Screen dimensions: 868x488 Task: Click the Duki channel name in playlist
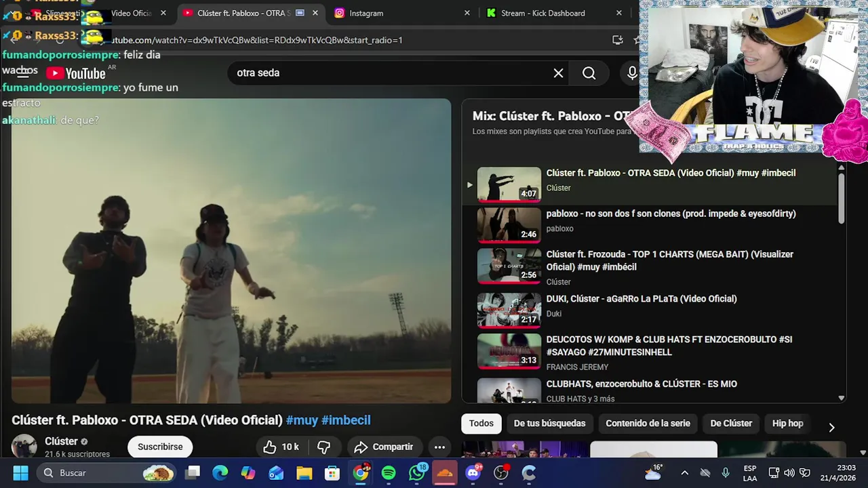(x=553, y=314)
